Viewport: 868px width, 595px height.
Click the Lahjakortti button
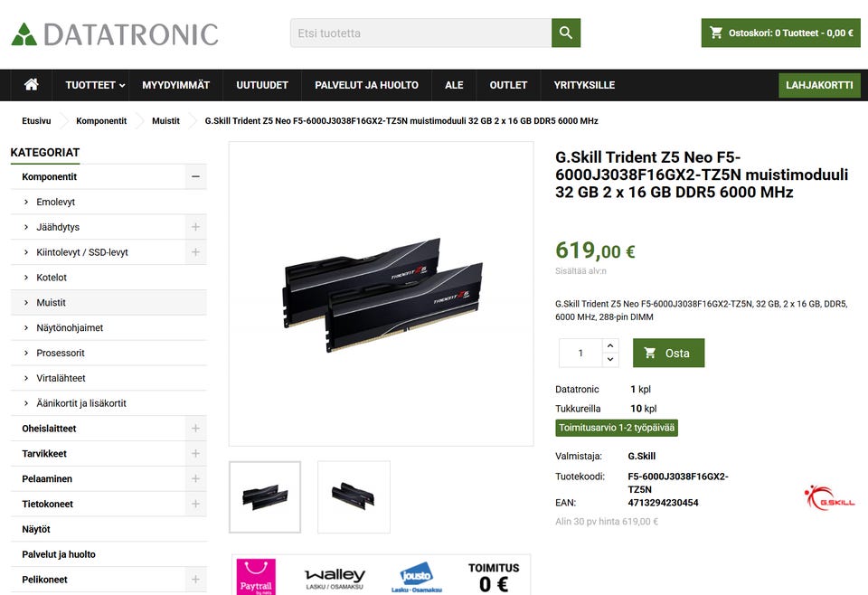(819, 85)
